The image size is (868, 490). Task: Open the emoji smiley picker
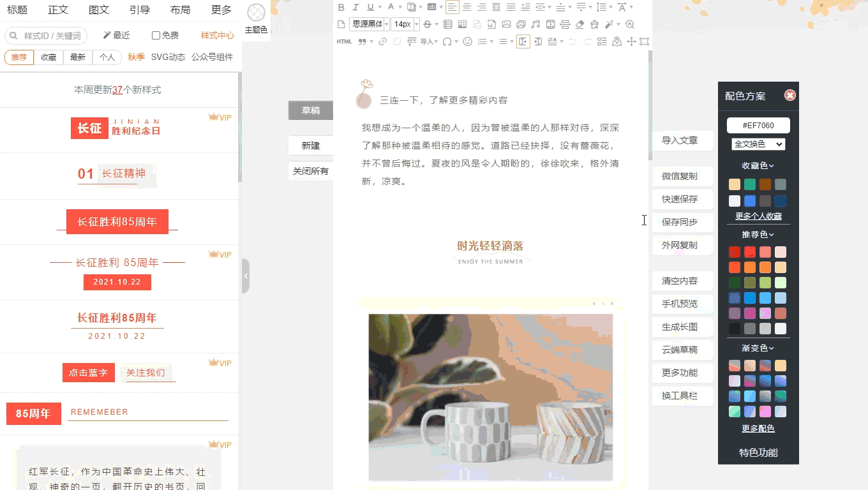click(x=467, y=41)
